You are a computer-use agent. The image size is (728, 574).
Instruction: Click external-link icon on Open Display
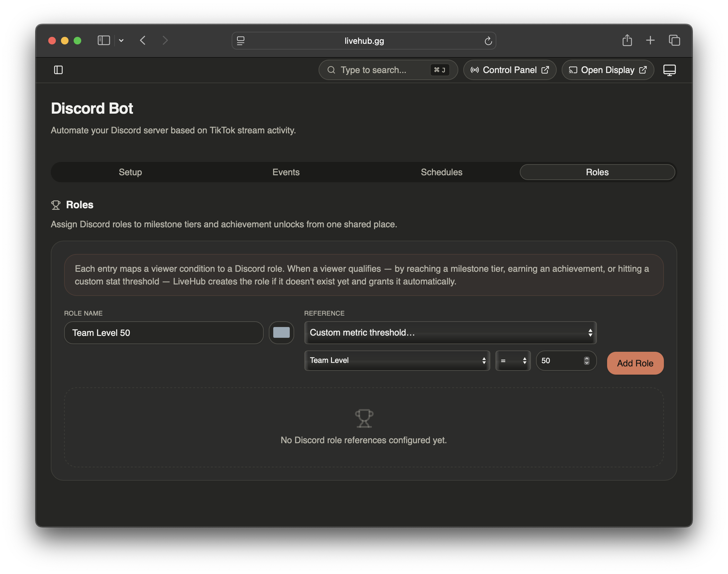point(643,70)
